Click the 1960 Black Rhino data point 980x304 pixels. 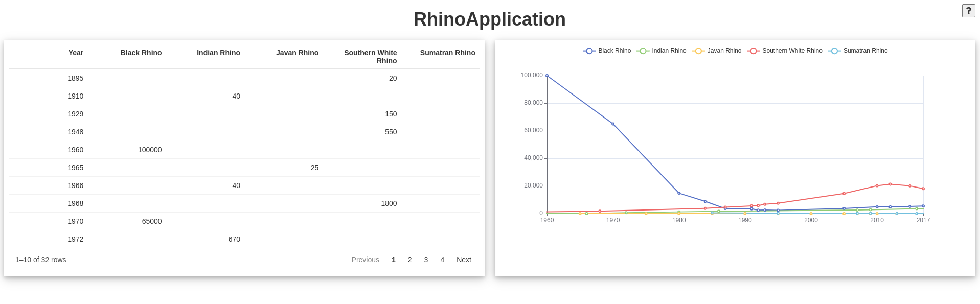click(x=547, y=76)
